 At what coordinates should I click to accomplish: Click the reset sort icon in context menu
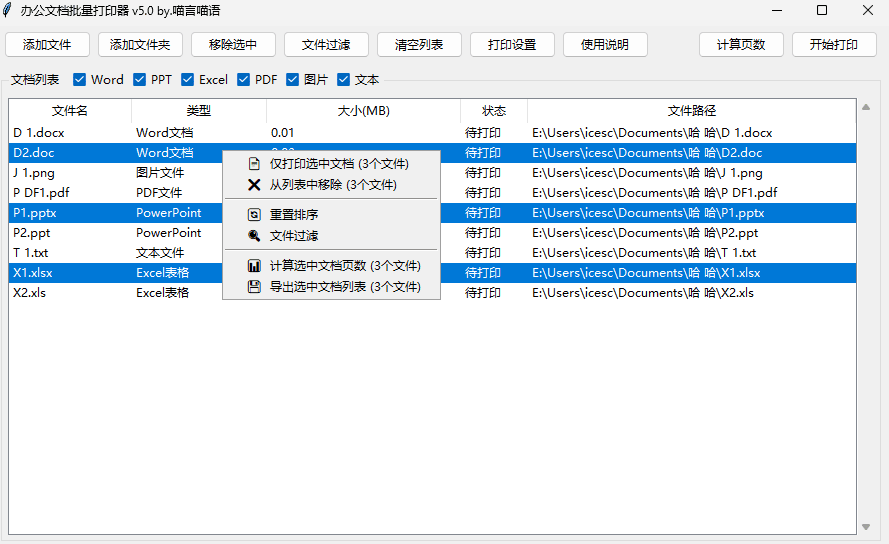pos(254,215)
